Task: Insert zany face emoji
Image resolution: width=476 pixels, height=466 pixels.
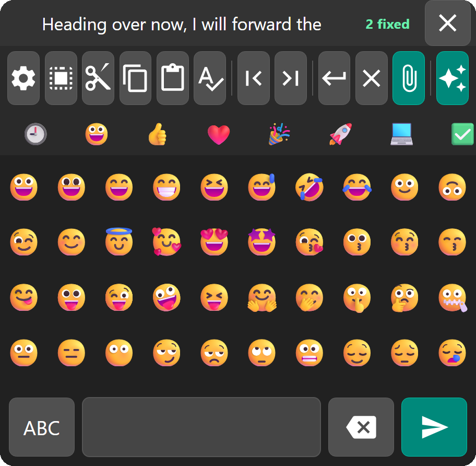Action: click(166, 297)
